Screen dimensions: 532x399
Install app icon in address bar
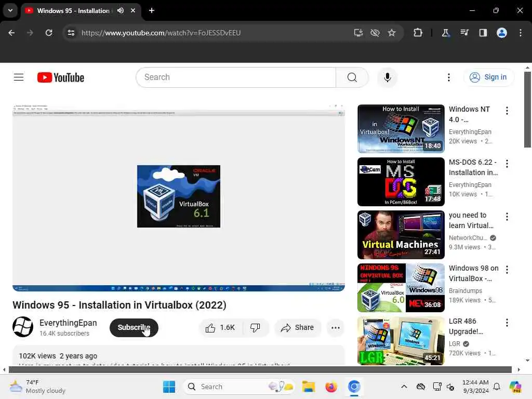tap(358, 33)
